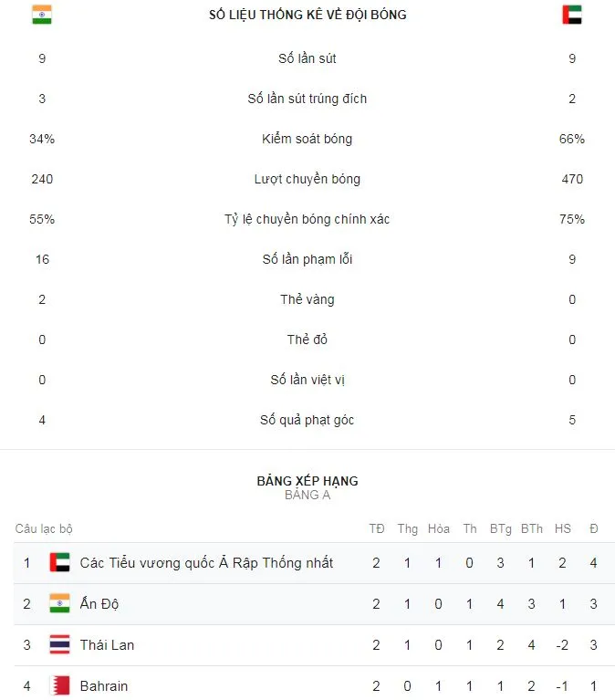This screenshot has height=700, width=615.
Task: Click the TĐ column header
Action: [x=377, y=528]
